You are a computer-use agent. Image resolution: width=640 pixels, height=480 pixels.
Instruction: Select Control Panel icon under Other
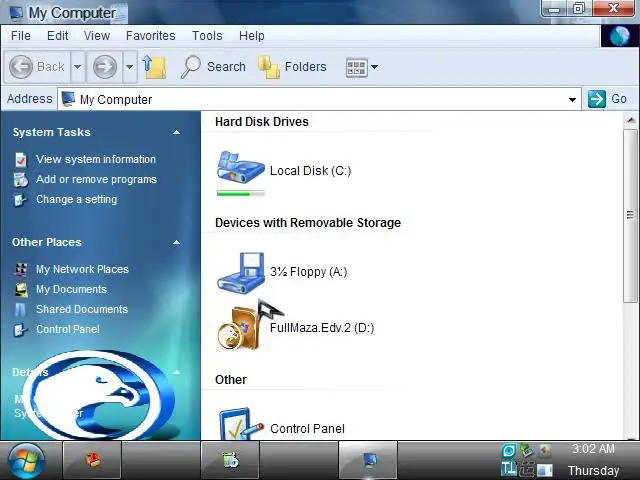241,424
